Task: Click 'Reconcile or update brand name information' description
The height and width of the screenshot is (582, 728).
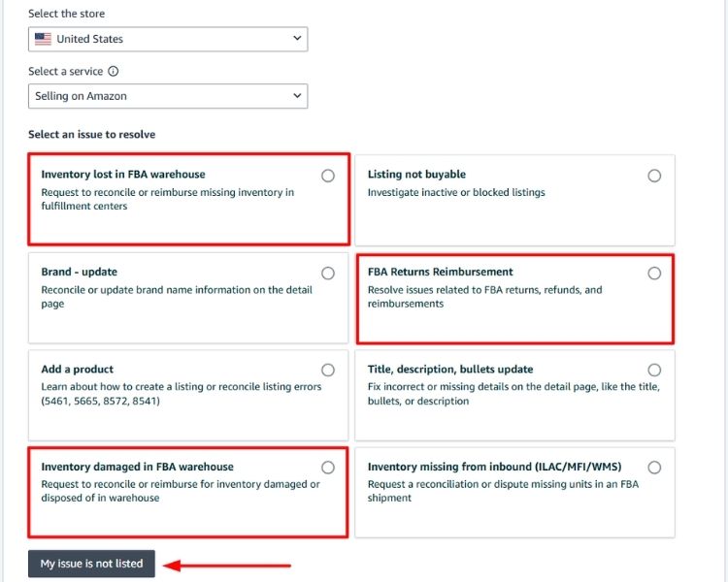Action: click(177, 297)
